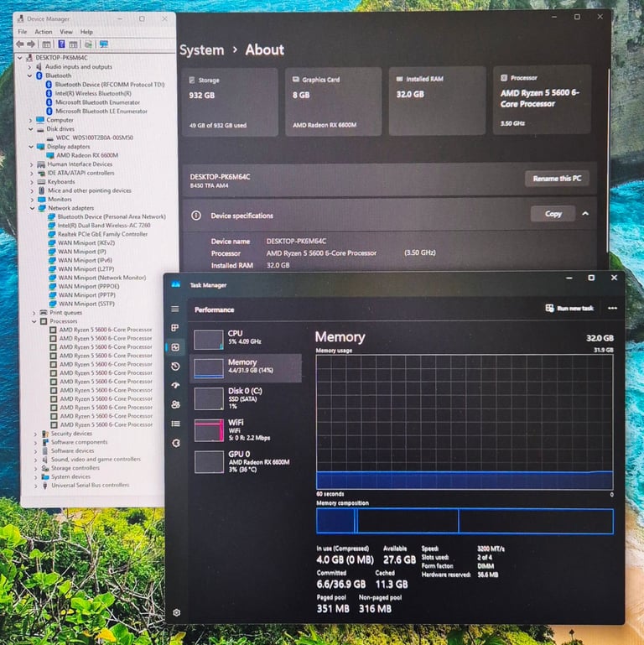Open the Installed RAM info card
Viewport: 644px width, 645px height.
click(437, 101)
